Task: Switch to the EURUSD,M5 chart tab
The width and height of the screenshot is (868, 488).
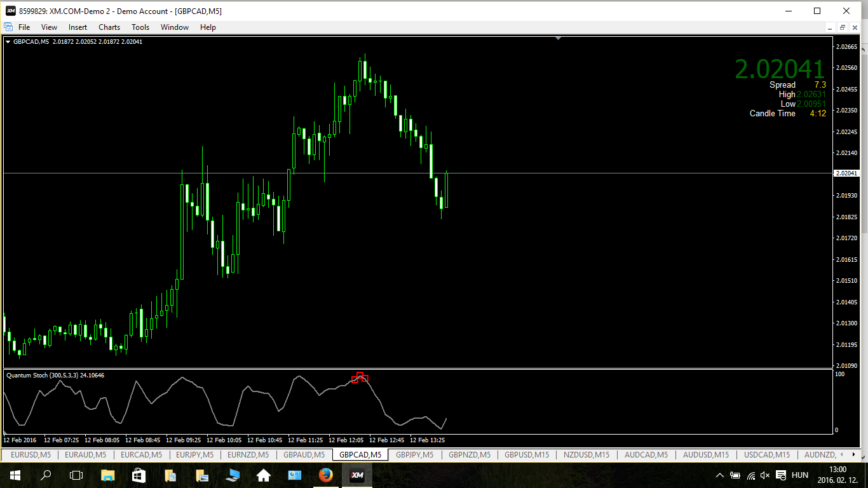Action: pos(31,455)
